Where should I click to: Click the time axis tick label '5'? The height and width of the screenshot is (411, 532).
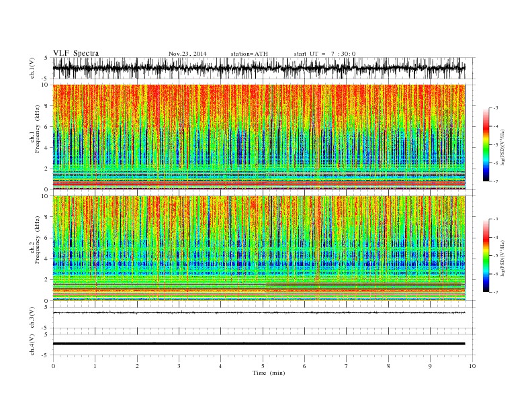263,366
